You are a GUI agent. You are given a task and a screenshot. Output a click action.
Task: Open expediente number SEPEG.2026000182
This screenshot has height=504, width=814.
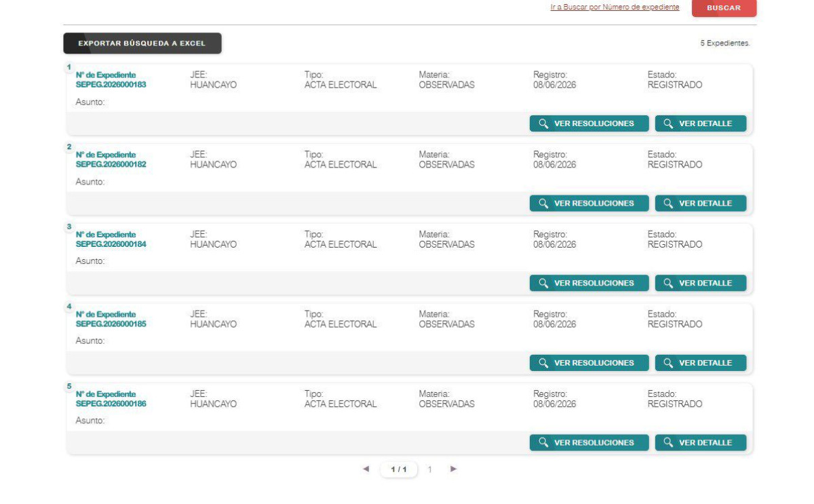(111, 165)
